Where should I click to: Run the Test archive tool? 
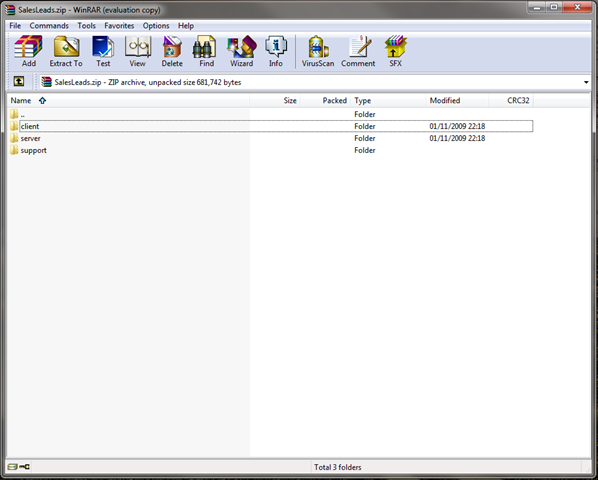[103, 51]
